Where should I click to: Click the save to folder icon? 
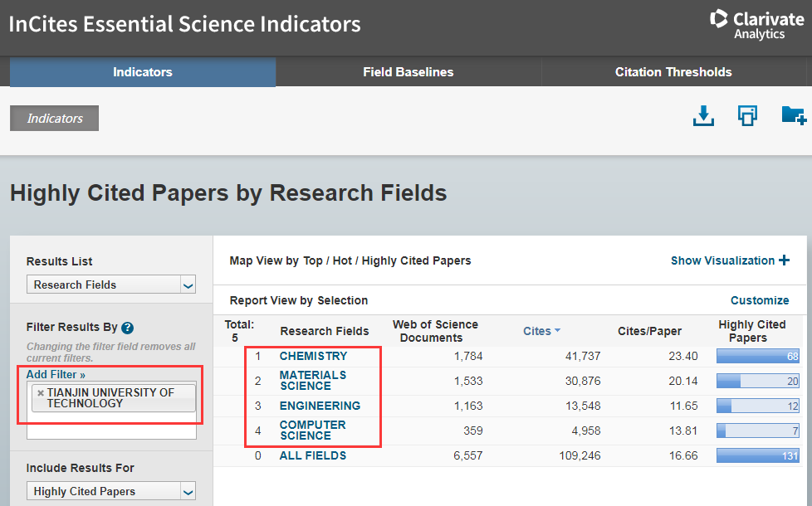point(793,116)
